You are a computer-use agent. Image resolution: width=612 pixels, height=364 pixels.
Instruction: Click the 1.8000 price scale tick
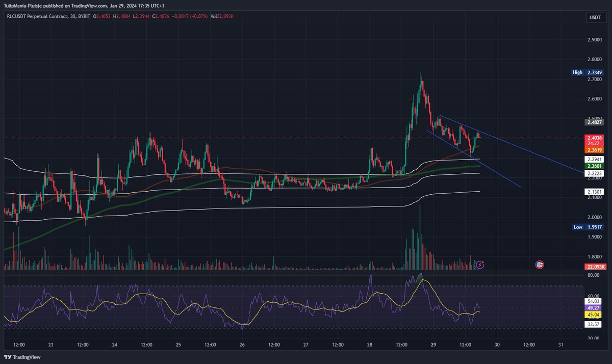(594, 257)
